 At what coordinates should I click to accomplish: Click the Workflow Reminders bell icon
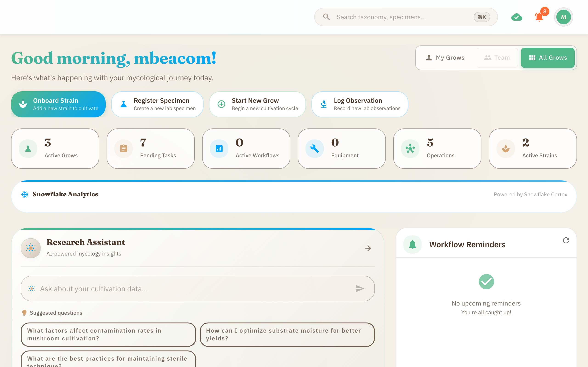pyautogui.click(x=413, y=245)
